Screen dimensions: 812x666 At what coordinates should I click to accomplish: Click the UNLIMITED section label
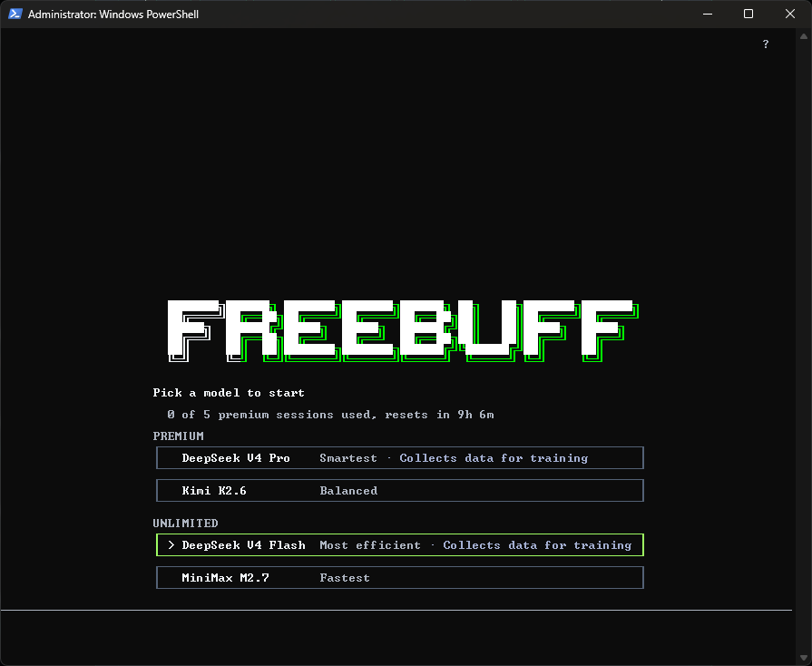pyautogui.click(x=185, y=523)
